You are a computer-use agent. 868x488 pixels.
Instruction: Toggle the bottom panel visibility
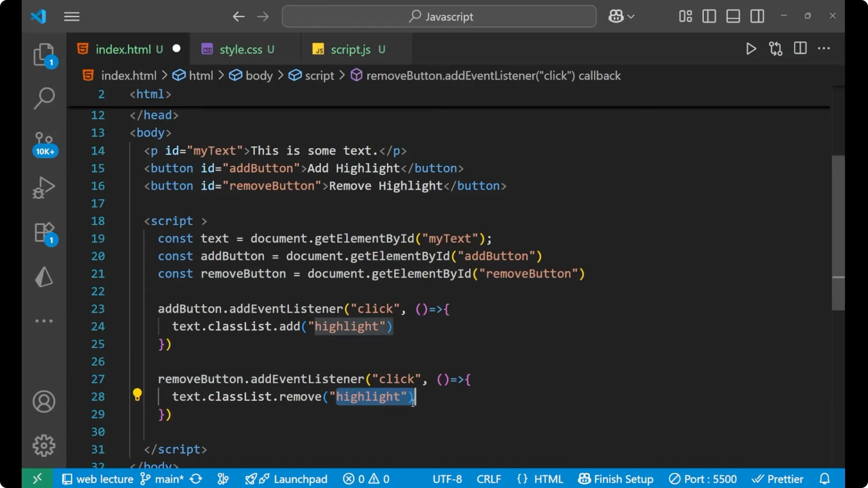733,16
